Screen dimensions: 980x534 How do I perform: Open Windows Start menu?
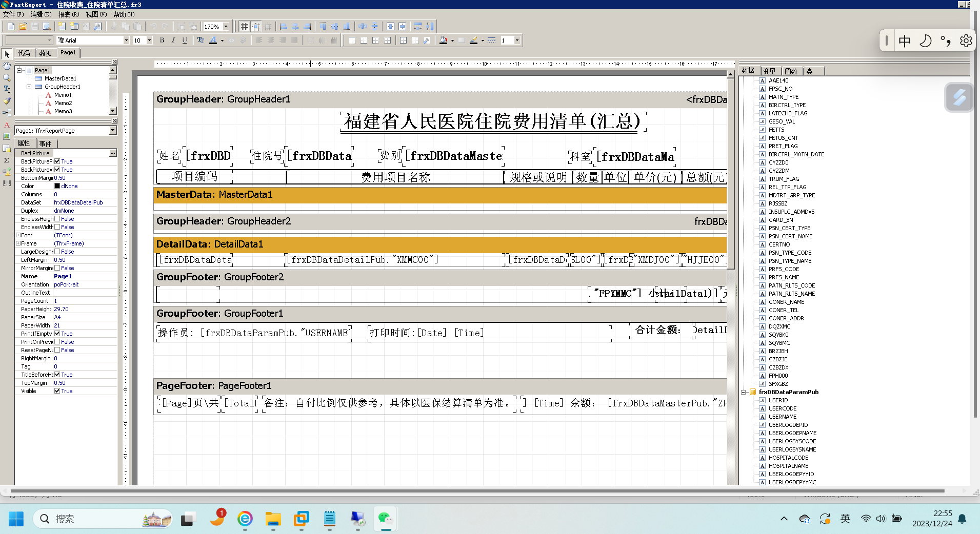pos(16,519)
